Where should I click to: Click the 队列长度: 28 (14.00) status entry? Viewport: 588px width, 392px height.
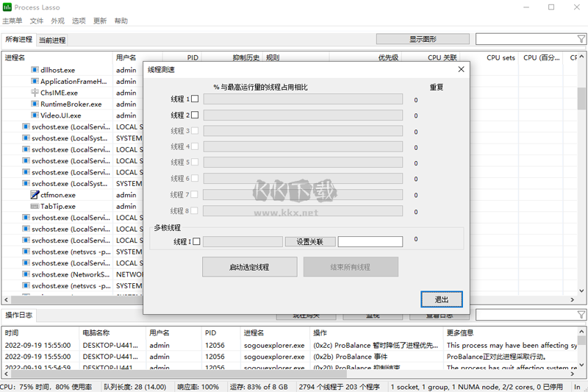pyautogui.click(x=135, y=387)
